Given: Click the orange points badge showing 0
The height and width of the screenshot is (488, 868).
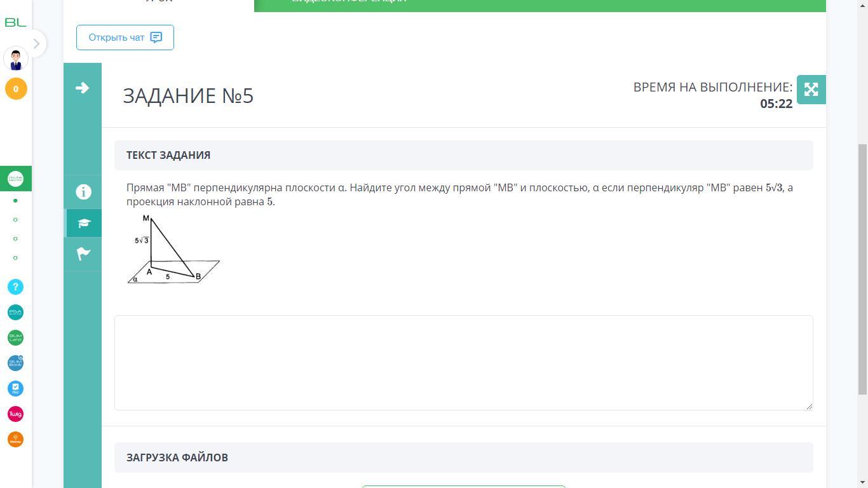Looking at the screenshot, I should coord(16,89).
